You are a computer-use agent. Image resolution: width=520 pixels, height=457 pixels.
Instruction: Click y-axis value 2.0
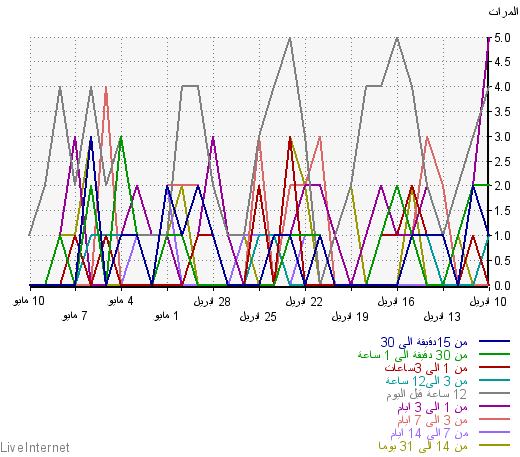(502, 186)
